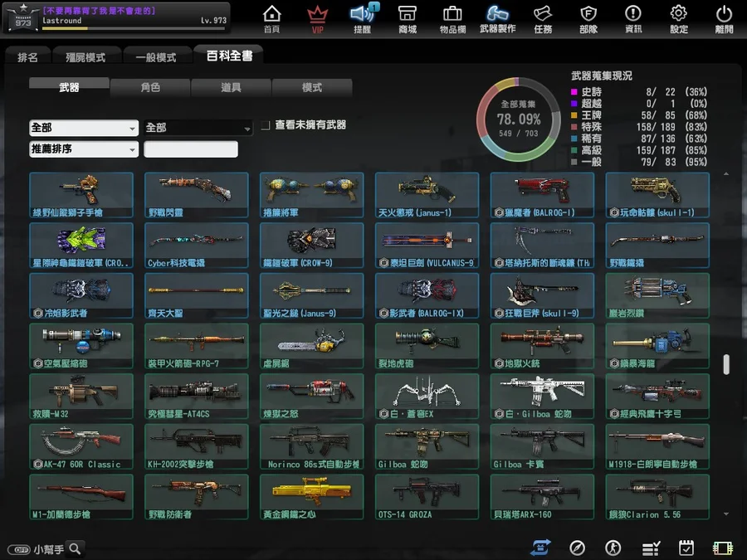This screenshot has height=560, width=747.
Task: Select the 天火懲戒 (janus-1) weapon card
Action: coord(427,195)
